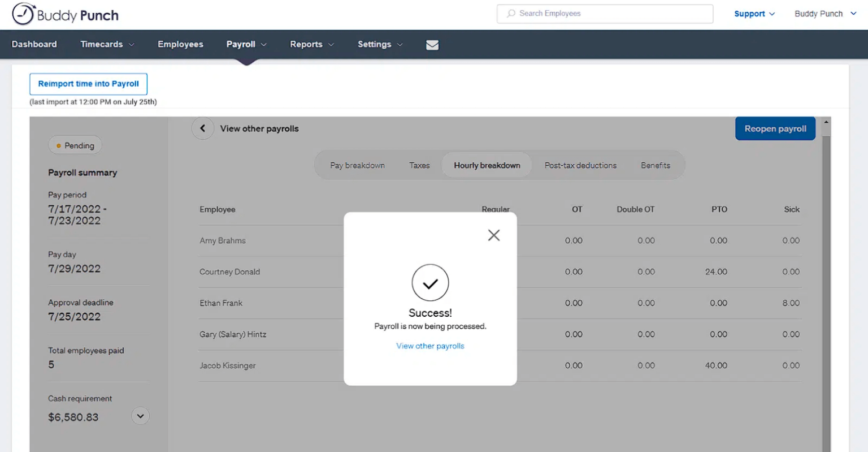Screen dimensions: 868x452
Task: Follow the View other payrolls link in the dialog
Action: (430, 346)
